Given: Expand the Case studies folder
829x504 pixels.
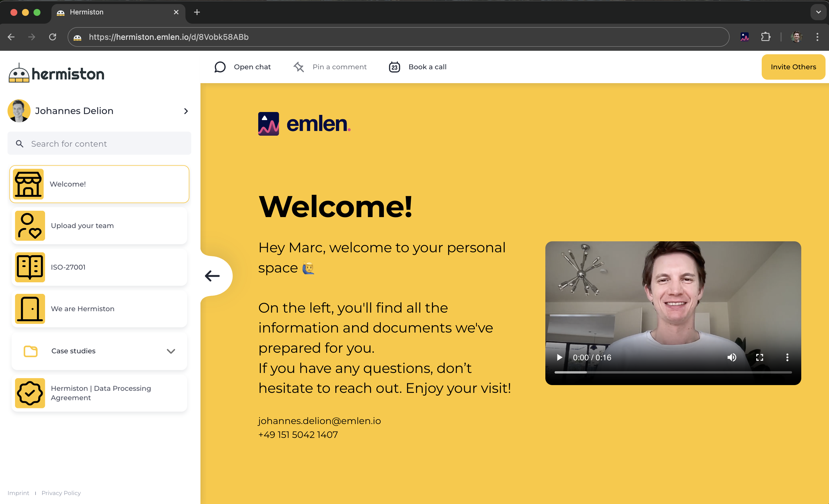Looking at the screenshot, I should [x=171, y=351].
